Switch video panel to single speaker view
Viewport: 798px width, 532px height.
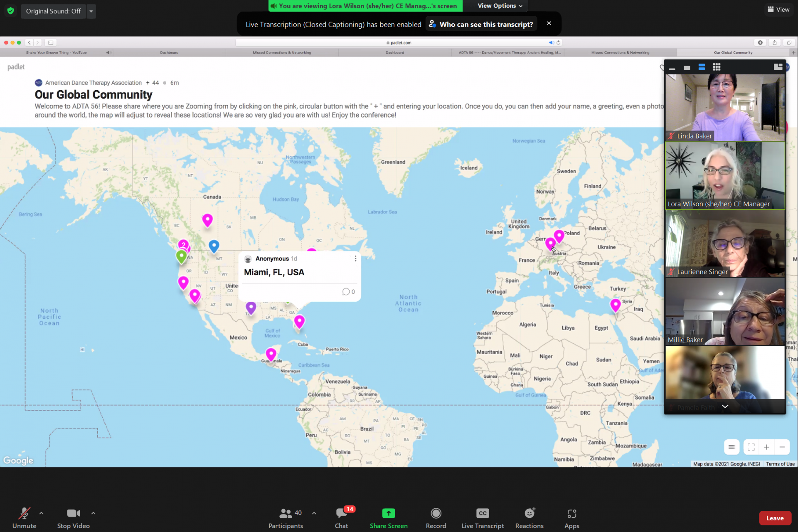687,67
